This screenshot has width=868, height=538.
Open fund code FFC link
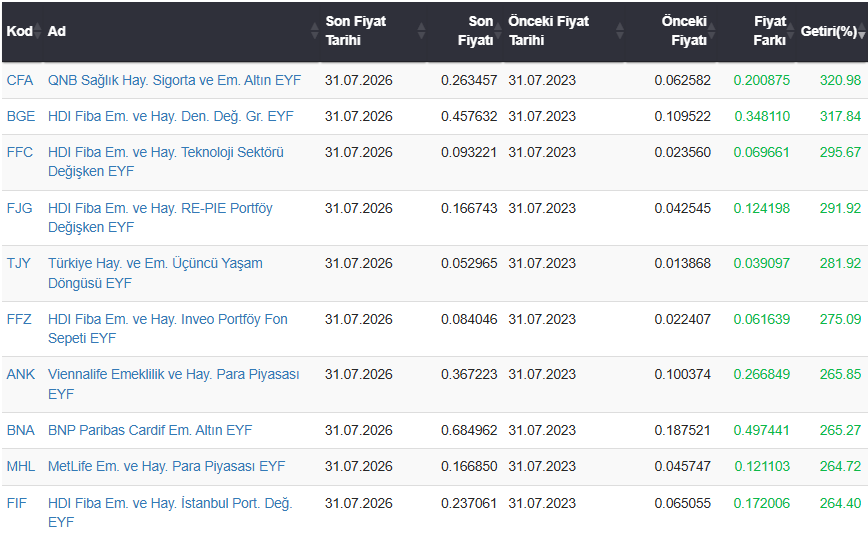(x=20, y=152)
